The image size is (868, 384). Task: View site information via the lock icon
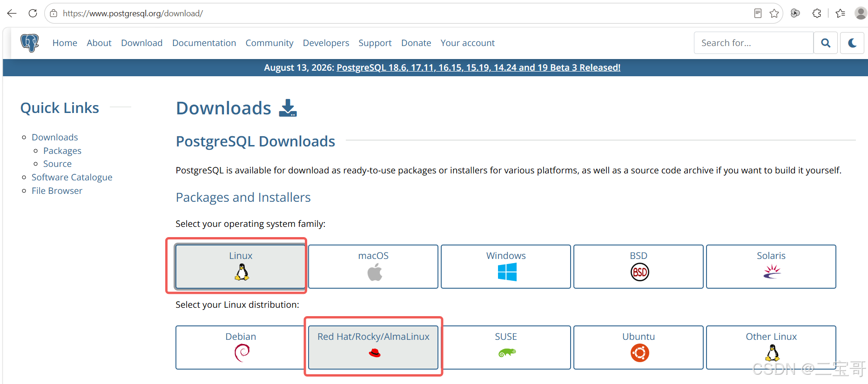(54, 13)
